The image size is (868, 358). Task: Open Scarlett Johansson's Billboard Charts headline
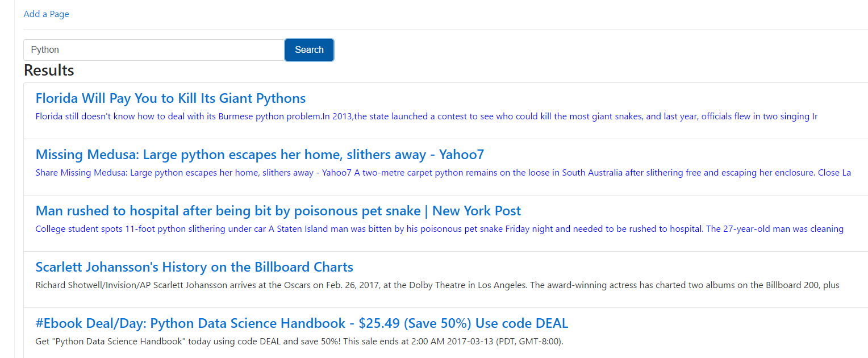click(x=194, y=267)
